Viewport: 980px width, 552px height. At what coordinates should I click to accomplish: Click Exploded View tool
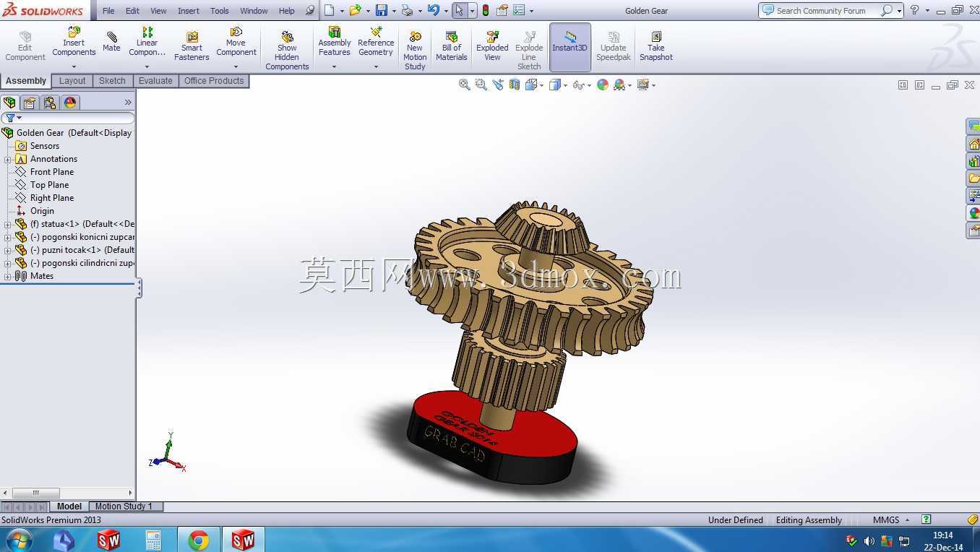[x=492, y=46]
